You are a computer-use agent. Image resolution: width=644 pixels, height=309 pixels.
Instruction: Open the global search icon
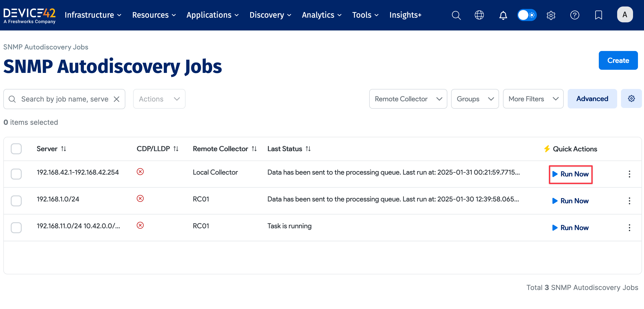pos(456,15)
